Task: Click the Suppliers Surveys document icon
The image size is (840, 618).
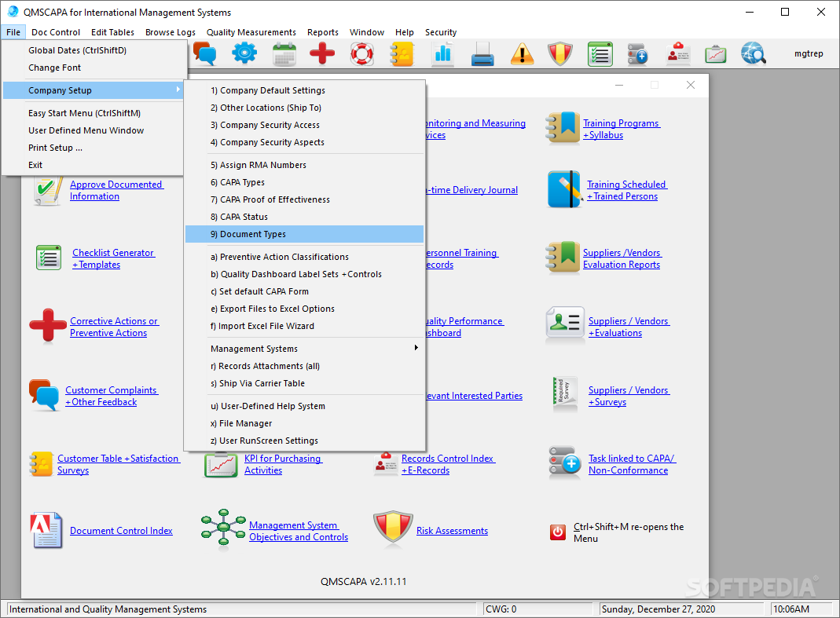Action: coord(565,393)
